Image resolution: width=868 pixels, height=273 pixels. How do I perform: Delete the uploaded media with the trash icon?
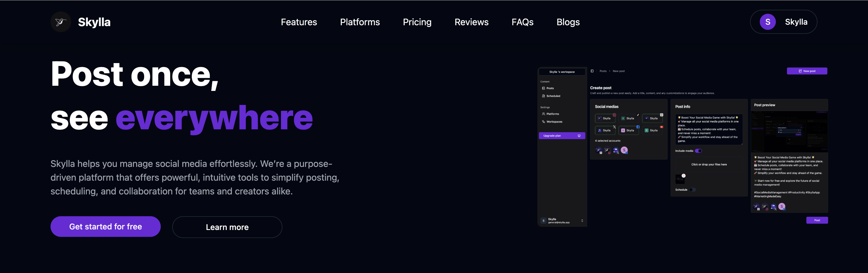(x=684, y=176)
